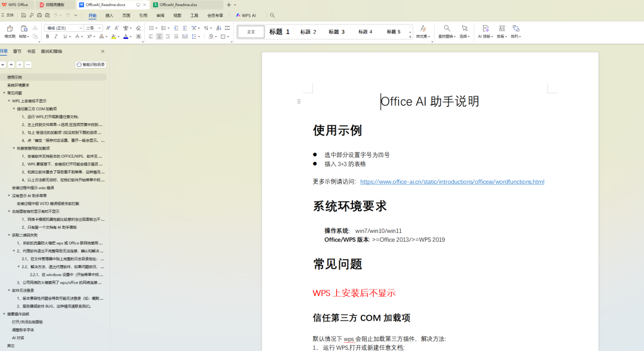
Task: Click the Find and Replace (查找替换) magnifier icon
Action: coord(447,29)
